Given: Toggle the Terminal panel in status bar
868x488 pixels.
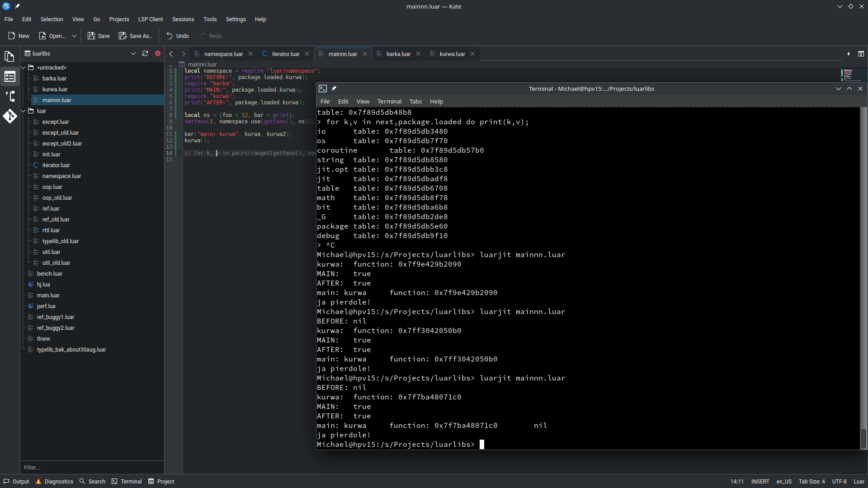Looking at the screenshot, I should (x=127, y=481).
